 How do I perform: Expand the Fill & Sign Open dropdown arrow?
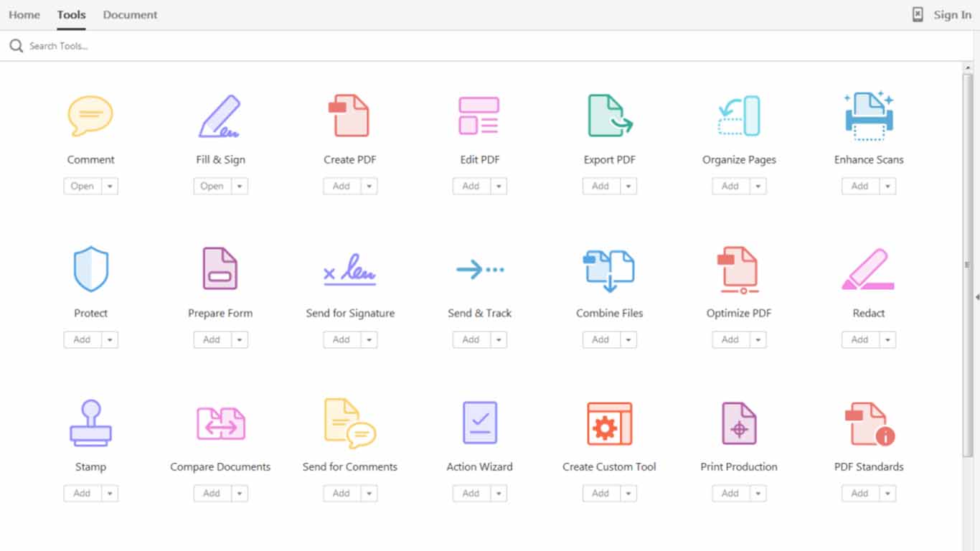click(x=240, y=187)
